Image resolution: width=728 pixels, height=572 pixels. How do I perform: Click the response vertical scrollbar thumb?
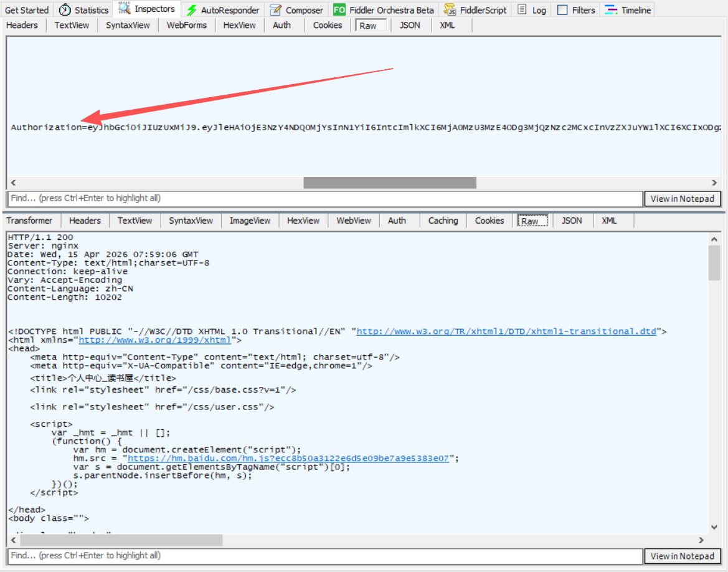(x=714, y=263)
